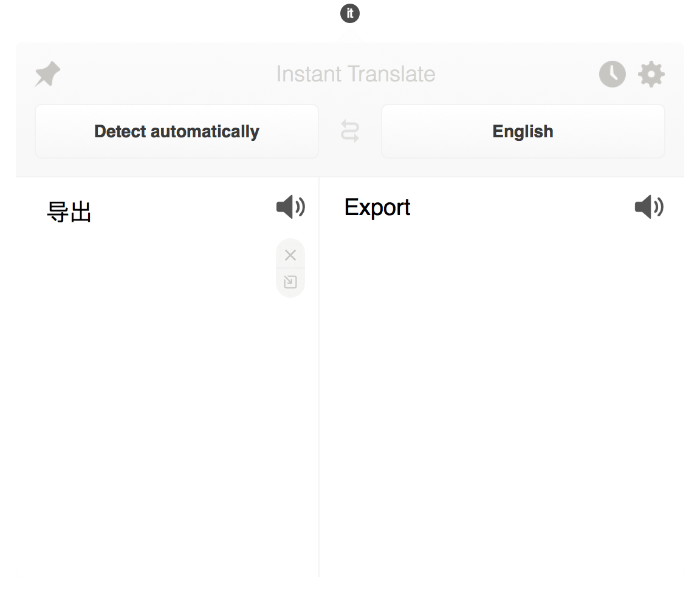Open the English target language dropdown
The height and width of the screenshot is (593, 700).
coord(523,131)
